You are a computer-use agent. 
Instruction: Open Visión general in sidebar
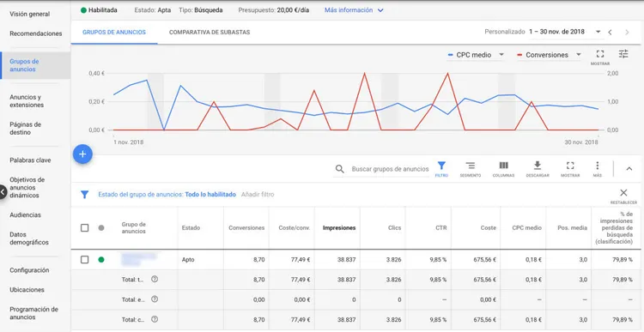[29, 14]
